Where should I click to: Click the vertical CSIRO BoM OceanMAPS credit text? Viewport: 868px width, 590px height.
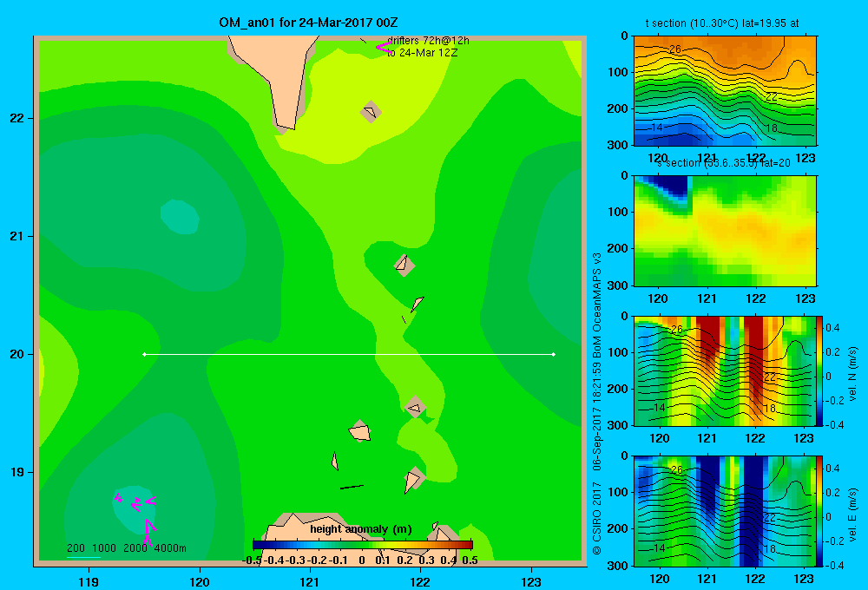coord(597,403)
